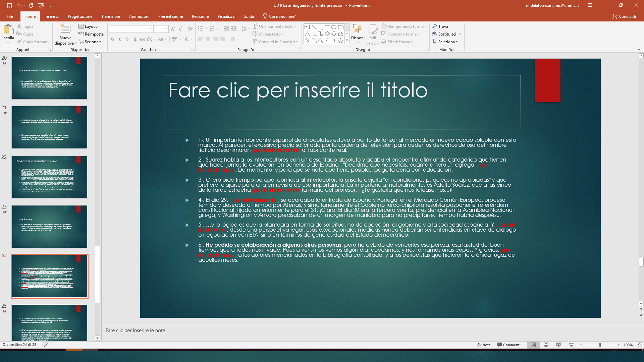This screenshot has height=362, width=644.
Task: Go to the Transizioni tab
Action: (x=111, y=16)
